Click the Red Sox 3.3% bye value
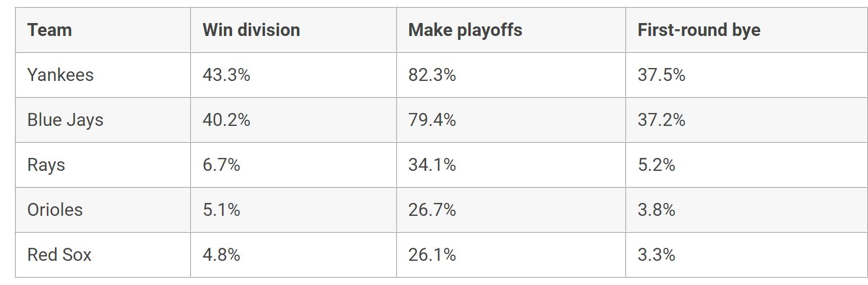The width and height of the screenshot is (868, 285). pyautogui.click(x=656, y=255)
